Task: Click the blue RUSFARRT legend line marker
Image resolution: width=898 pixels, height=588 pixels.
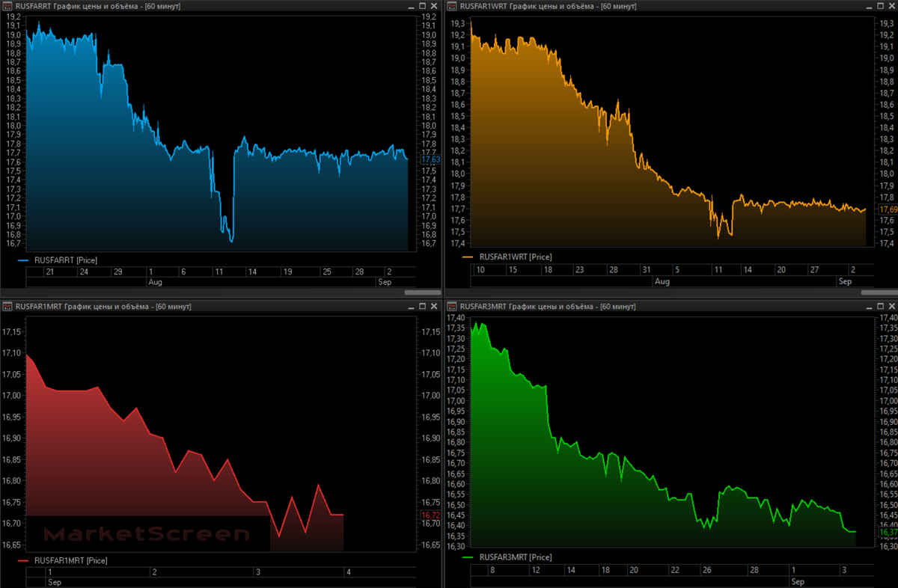Action: pyautogui.click(x=22, y=260)
